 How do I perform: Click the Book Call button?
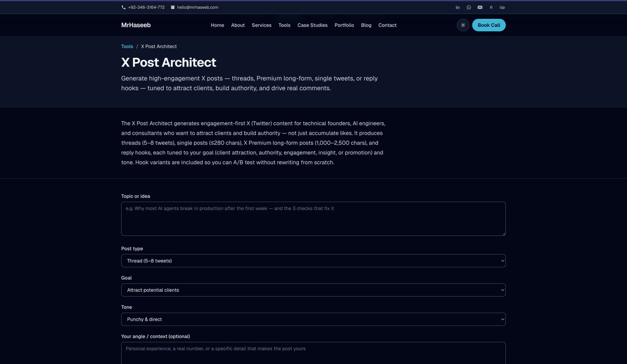point(489,25)
